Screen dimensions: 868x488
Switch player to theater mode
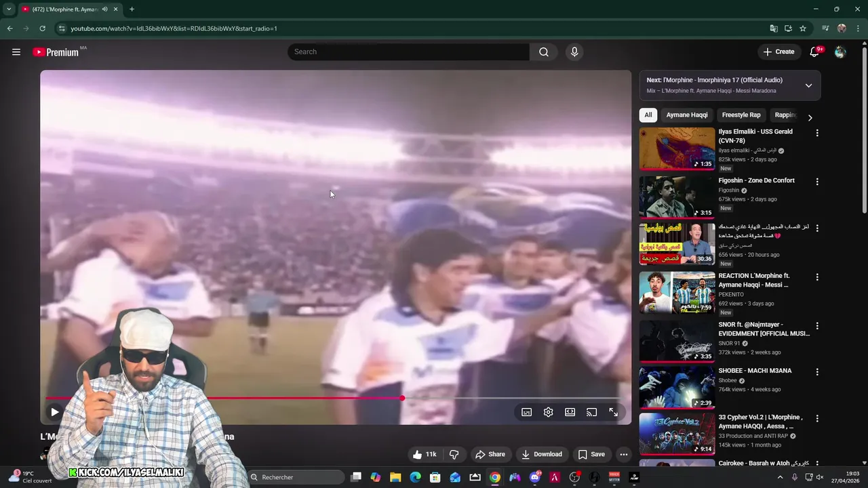pyautogui.click(x=570, y=412)
